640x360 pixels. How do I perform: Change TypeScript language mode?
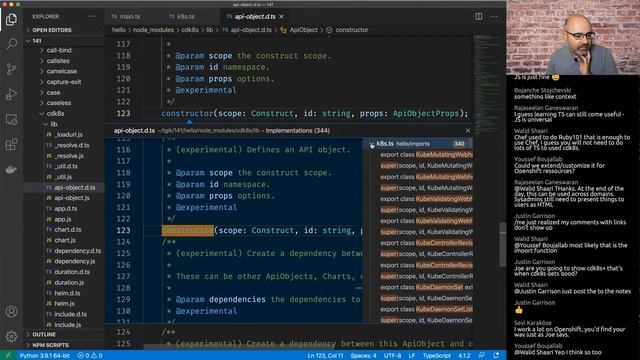pos(437,356)
